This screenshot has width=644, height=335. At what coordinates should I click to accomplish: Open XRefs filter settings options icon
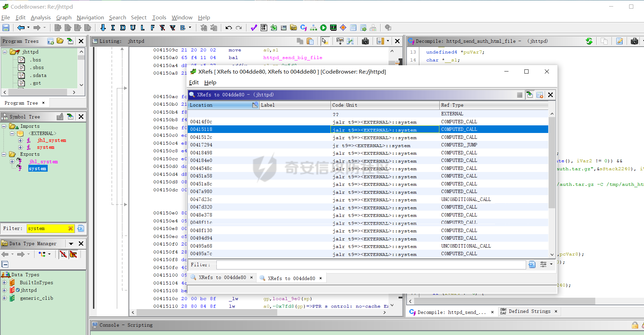tap(543, 265)
